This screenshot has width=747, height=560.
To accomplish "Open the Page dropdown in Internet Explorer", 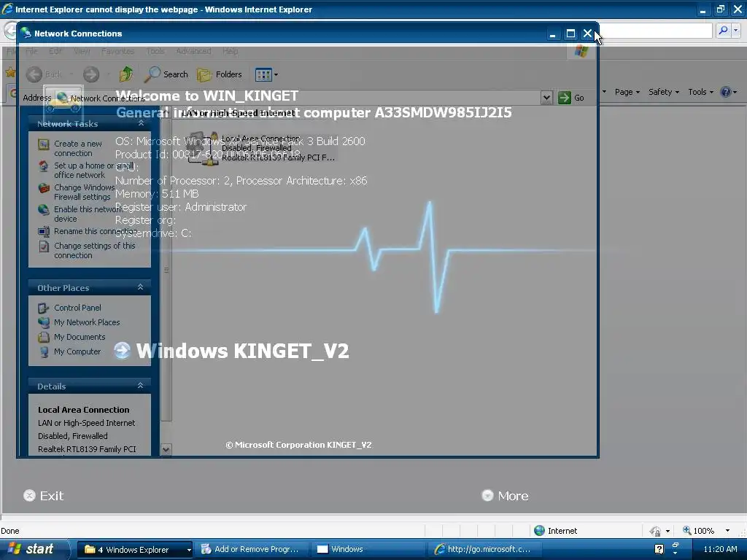I will tap(627, 92).
